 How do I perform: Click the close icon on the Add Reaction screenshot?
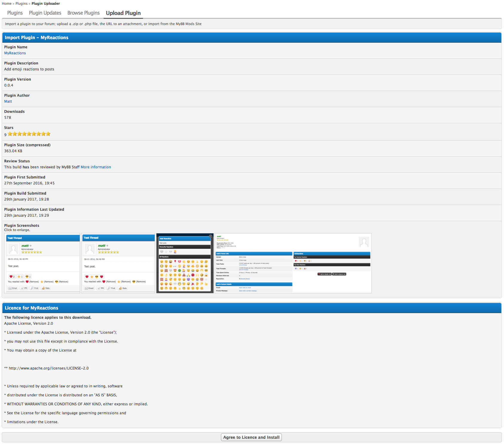pyautogui.click(x=210, y=236)
